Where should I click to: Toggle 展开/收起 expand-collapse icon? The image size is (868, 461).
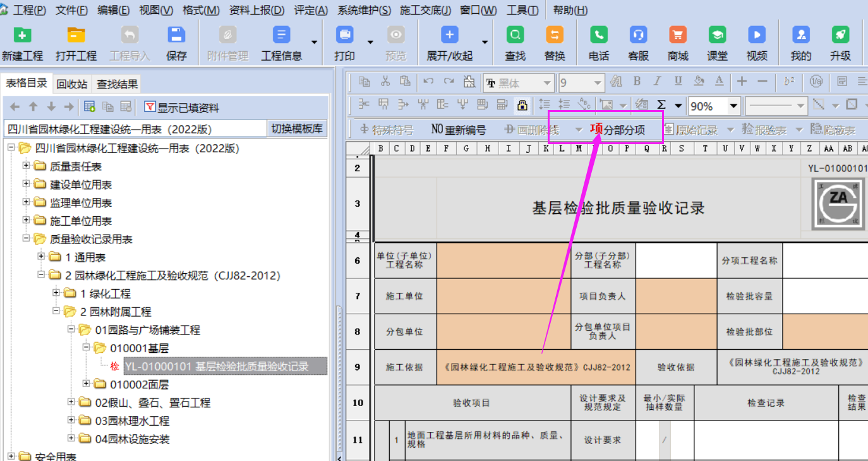click(x=449, y=35)
